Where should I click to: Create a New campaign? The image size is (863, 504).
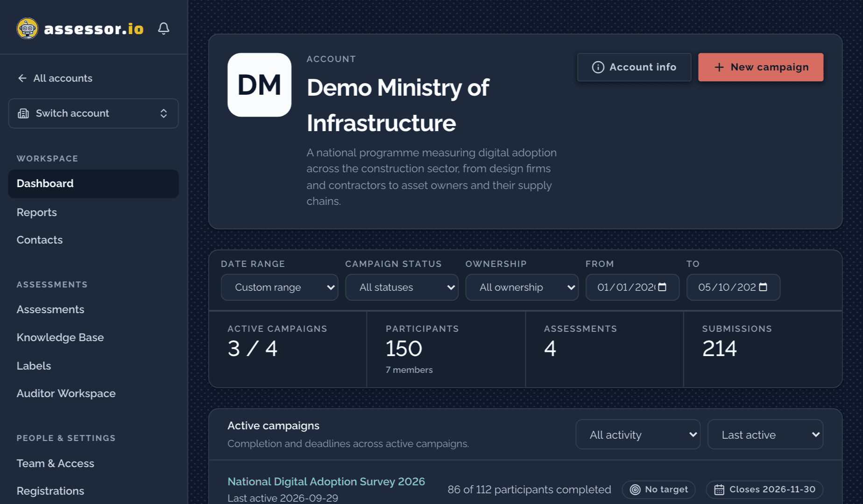pyautogui.click(x=761, y=67)
